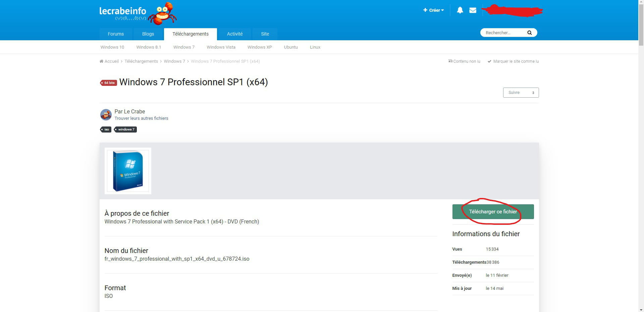Viewport: 644px width, 312px height.
Task: Go to Windows 8.1 category
Action: (x=149, y=47)
